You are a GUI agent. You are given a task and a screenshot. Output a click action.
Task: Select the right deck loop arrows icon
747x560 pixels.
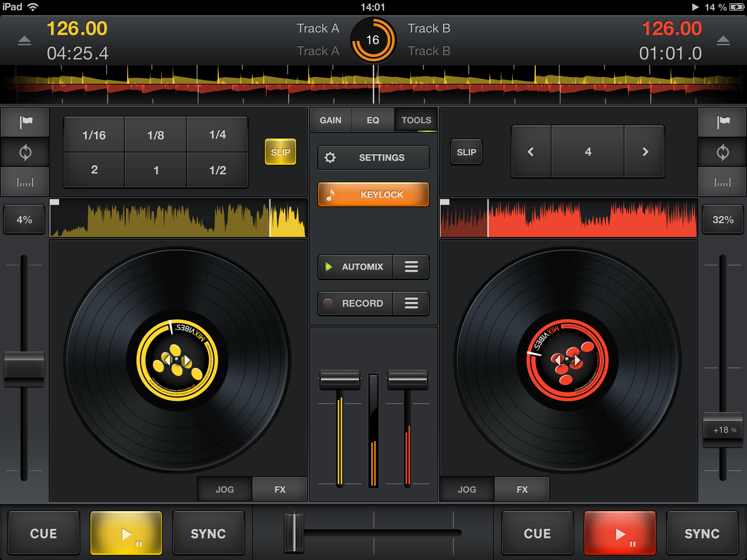click(722, 152)
